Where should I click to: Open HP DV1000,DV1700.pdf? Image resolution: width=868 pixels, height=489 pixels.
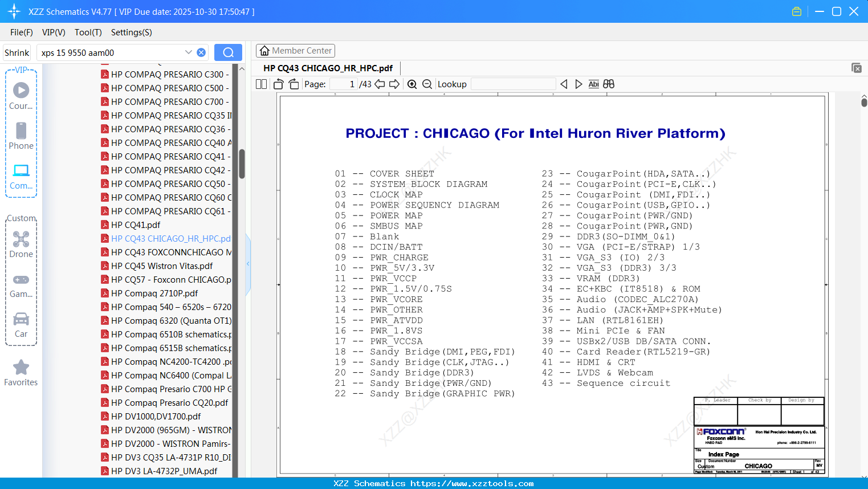coord(151,416)
